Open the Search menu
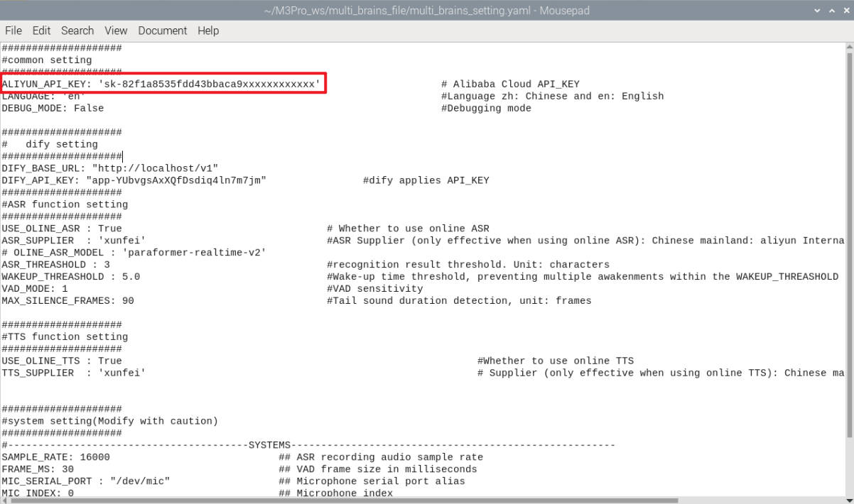This screenshot has width=854, height=504. click(x=77, y=31)
